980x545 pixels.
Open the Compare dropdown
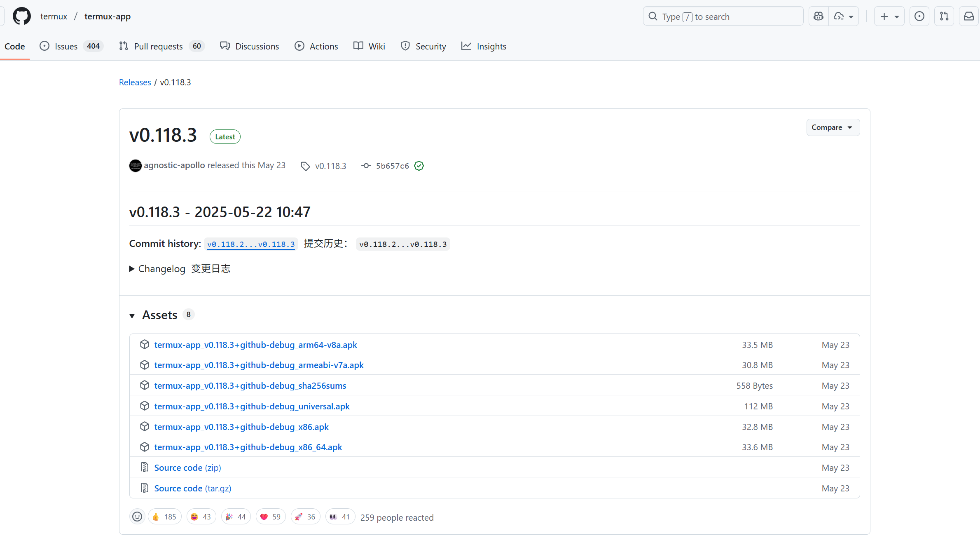833,127
